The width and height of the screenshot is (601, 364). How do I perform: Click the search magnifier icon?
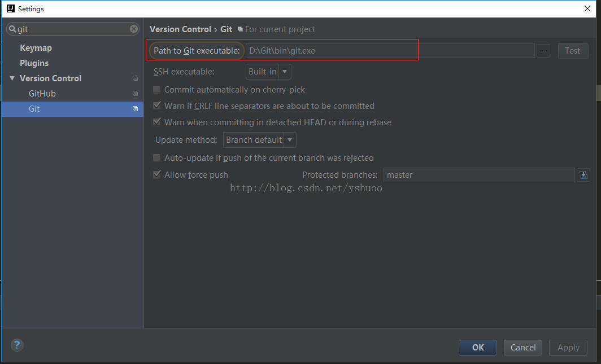[12, 29]
